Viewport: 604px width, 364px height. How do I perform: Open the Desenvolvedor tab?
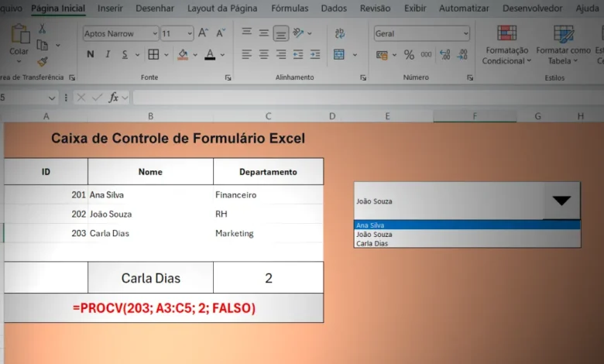[532, 8]
